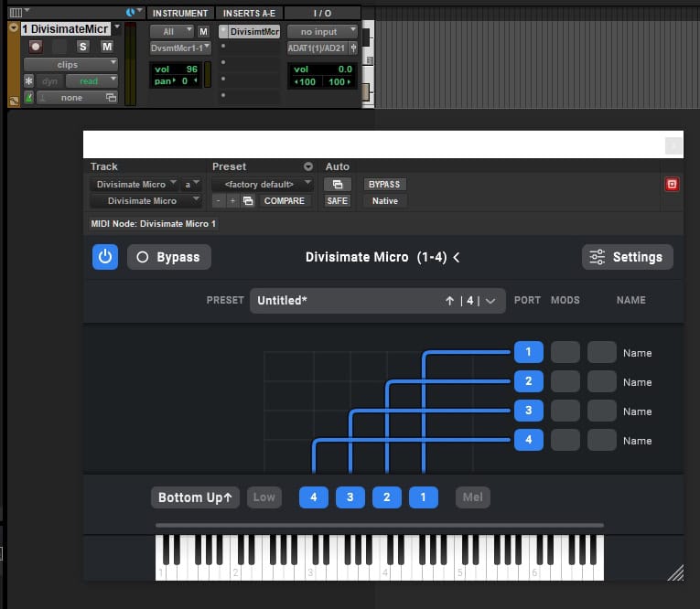Click the I / O column header

coord(322,14)
